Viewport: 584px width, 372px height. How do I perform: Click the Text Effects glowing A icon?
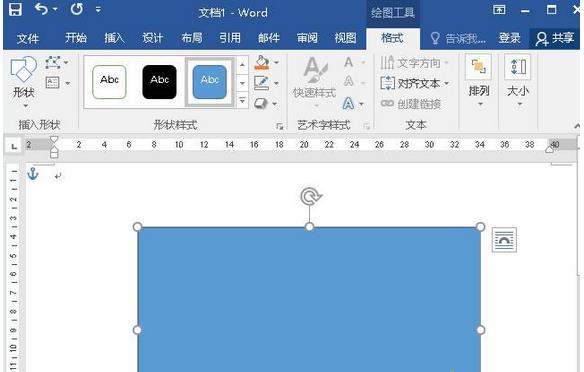(348, 103)
